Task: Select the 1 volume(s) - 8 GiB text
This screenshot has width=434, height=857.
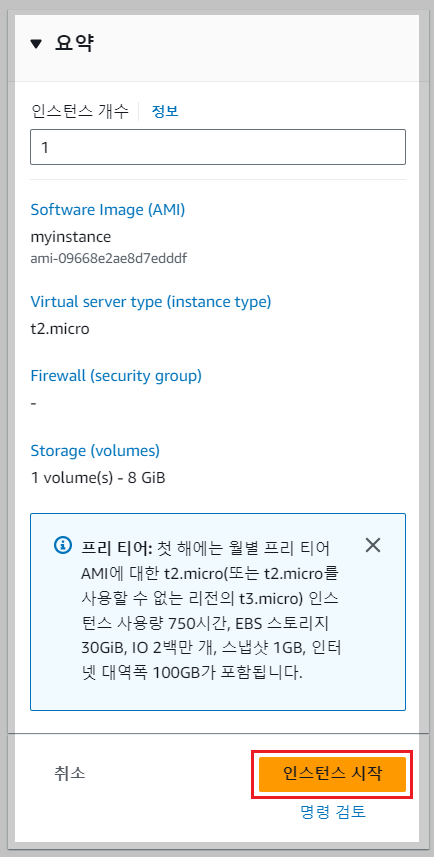Action: point(98,478)
